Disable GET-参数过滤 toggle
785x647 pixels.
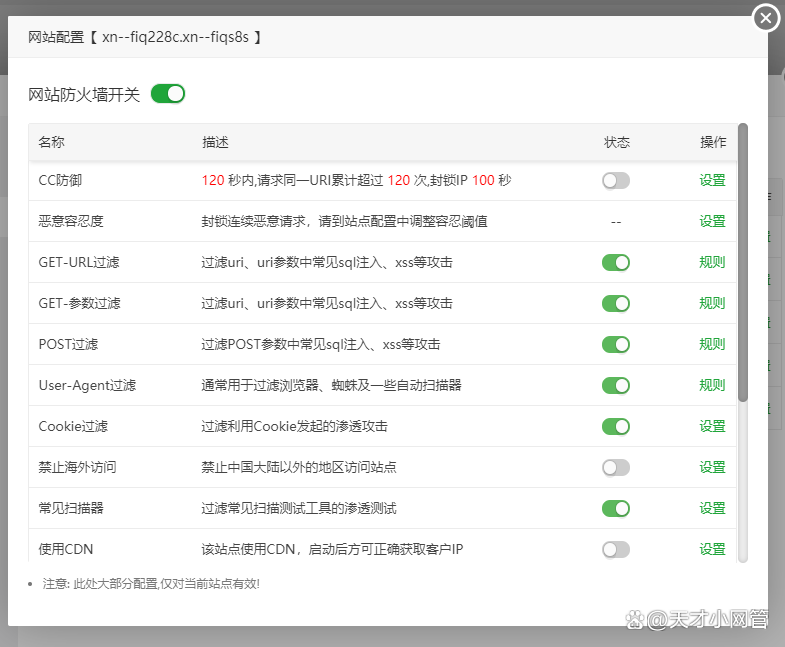pyautogui.click(x=616, y=304)
